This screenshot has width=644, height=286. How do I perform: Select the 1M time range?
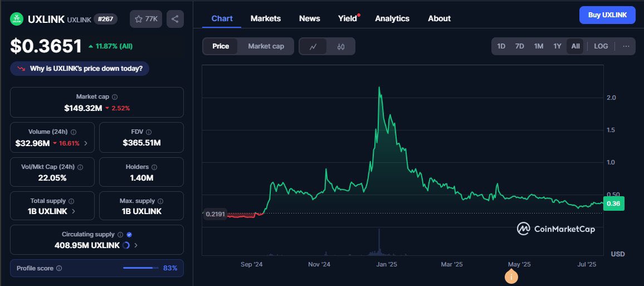tap(539, 46)
